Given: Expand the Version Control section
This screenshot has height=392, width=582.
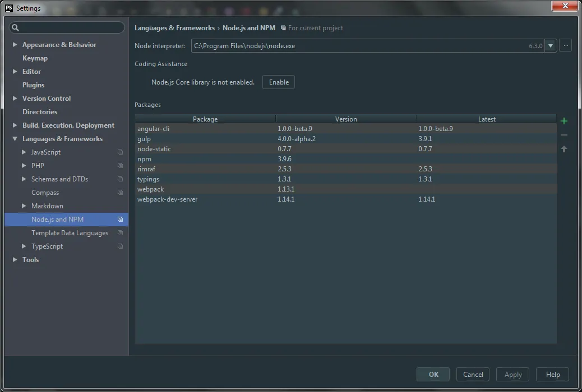Looking at the screenshot, I should tap(15, 98).
